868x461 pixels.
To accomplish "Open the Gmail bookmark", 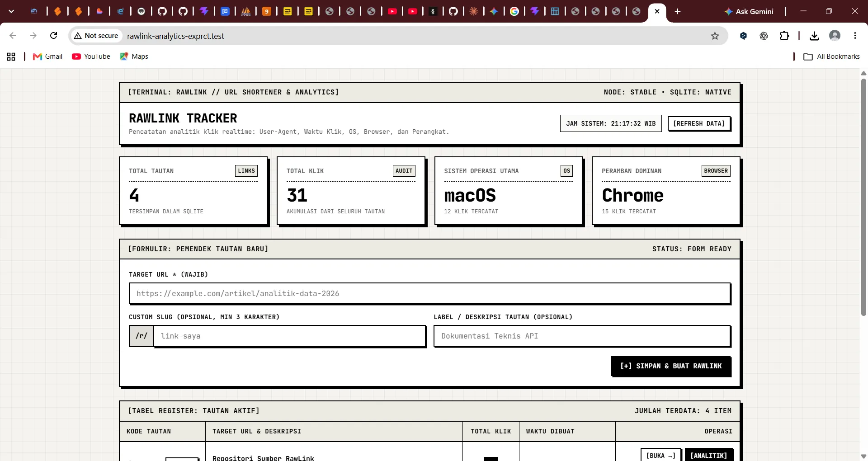I will point(48,56).
